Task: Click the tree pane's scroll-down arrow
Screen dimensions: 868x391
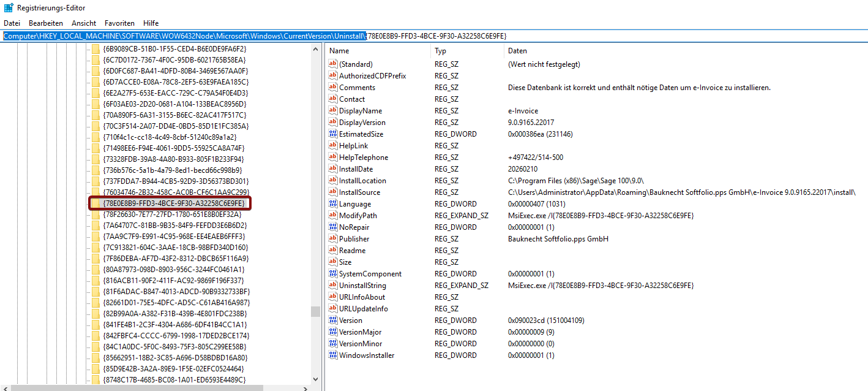Action: point(316,379)
